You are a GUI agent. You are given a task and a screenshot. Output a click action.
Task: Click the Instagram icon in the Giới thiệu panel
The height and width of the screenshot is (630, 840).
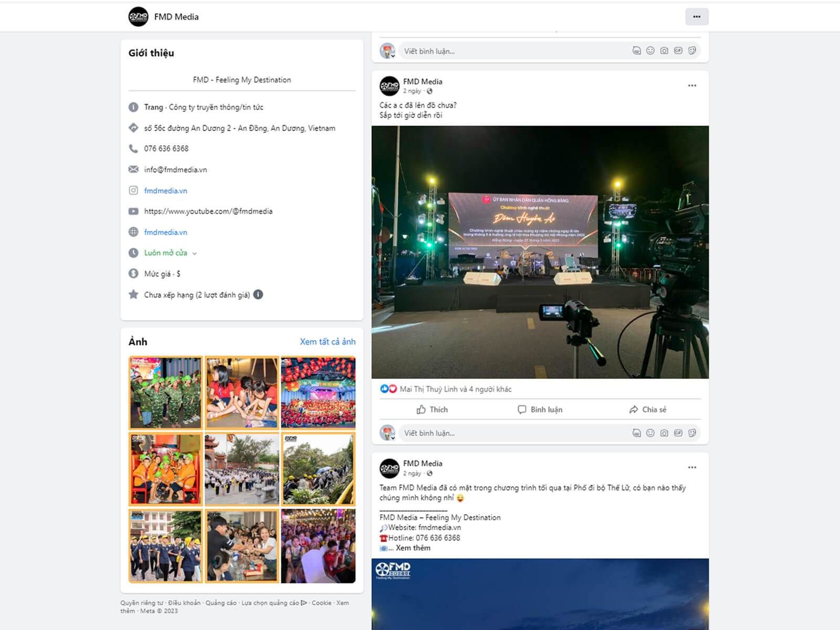pyautogui.click(x=133, y=190)
